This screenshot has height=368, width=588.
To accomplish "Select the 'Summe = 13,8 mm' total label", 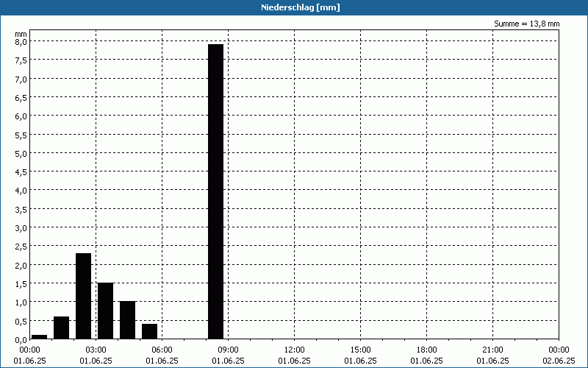I will (526, 24).
